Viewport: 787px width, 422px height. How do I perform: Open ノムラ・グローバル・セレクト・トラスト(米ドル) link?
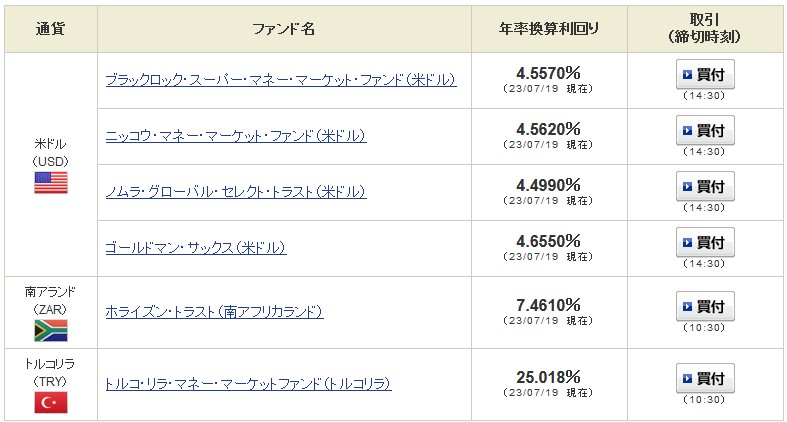tap(236, 192)
